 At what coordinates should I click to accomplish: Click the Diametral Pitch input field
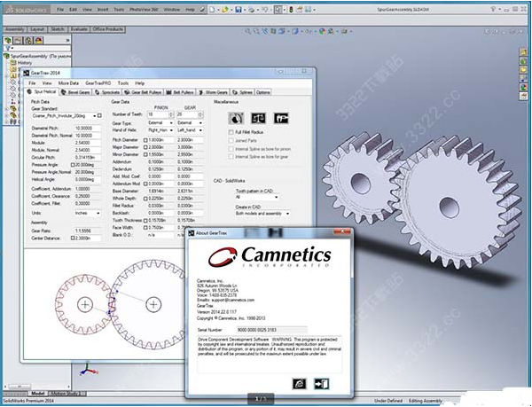pyautogui.click(x=88, y=129)
